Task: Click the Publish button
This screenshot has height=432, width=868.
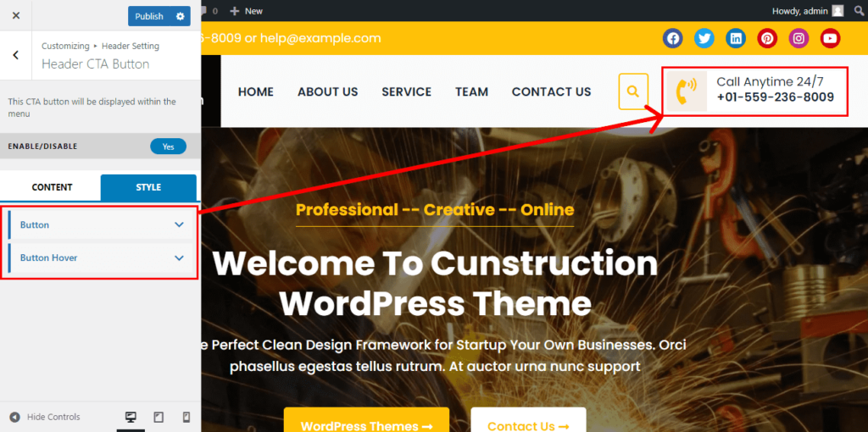Action: point(149,17)
